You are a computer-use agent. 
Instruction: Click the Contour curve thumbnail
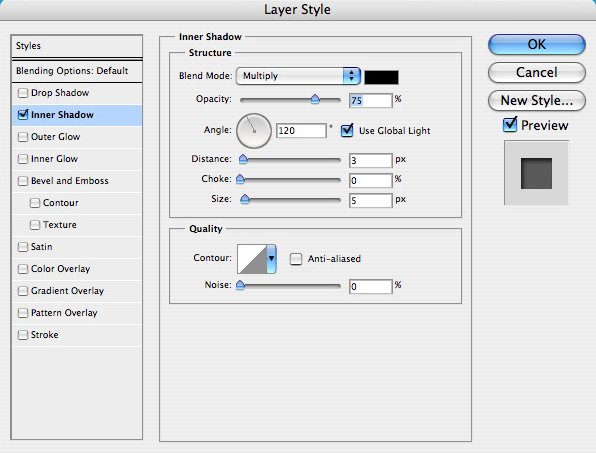pos(252,259)
